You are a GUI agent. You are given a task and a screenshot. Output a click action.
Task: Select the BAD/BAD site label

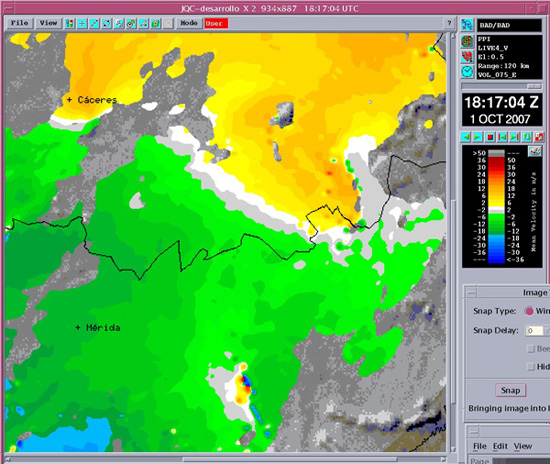pos(495,25)
